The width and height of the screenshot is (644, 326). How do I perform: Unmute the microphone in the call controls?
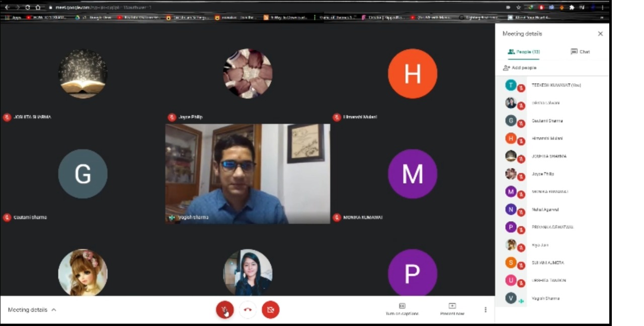point(224,310)
